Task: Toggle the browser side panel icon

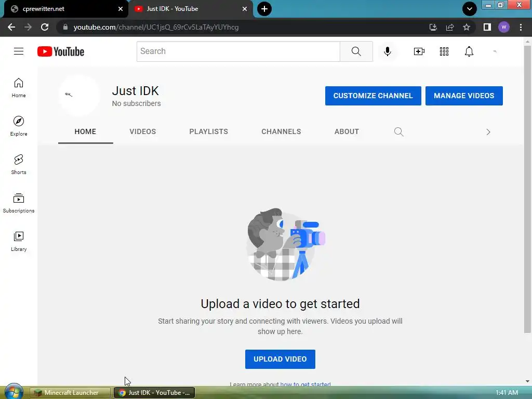Action: coord(487,27)
